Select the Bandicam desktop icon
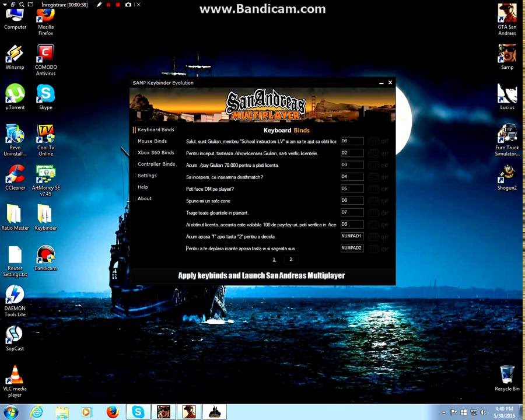The image size is (525, 420). 45,258
